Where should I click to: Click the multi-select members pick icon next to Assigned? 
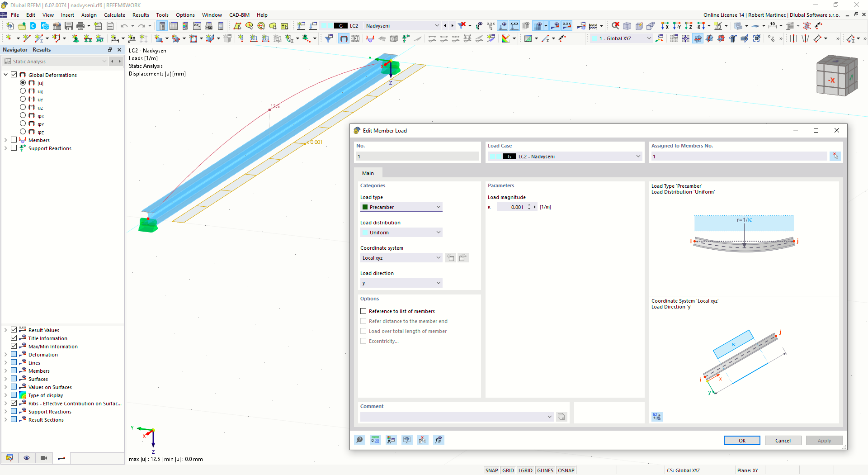point(835,156)
